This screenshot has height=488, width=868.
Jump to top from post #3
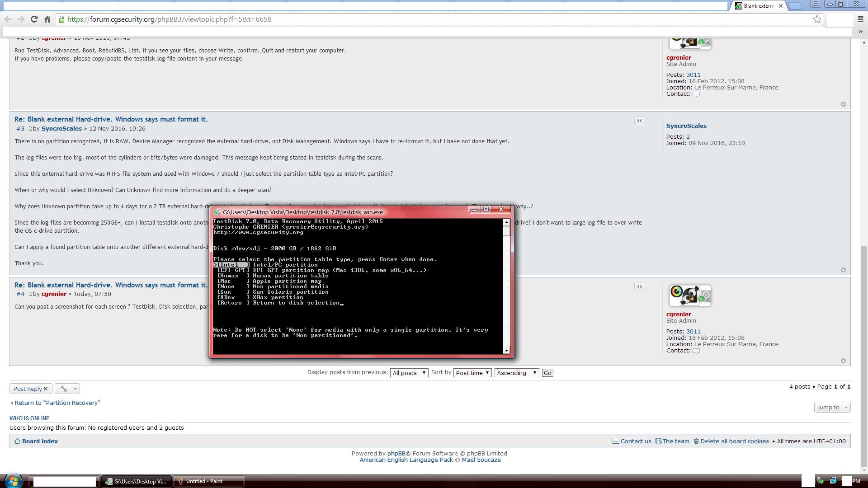pyautogui.click(x=843, y=270)
